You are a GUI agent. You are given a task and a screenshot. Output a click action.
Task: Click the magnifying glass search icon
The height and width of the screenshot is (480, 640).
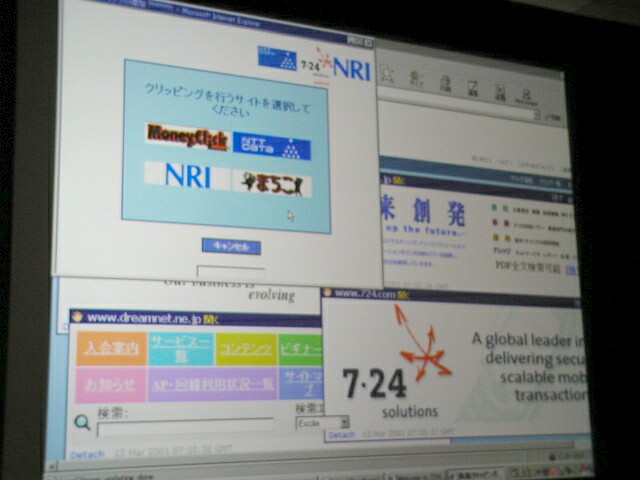pos(82,423)
